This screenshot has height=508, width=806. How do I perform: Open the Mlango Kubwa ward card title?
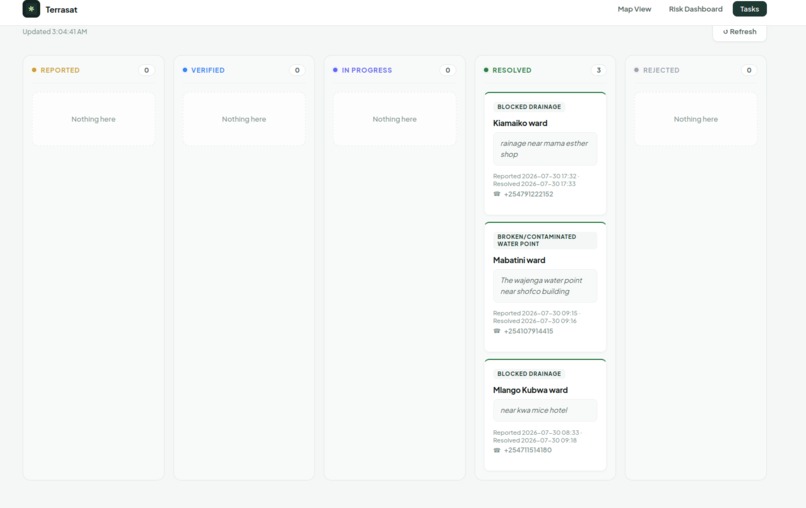[530, 390]
